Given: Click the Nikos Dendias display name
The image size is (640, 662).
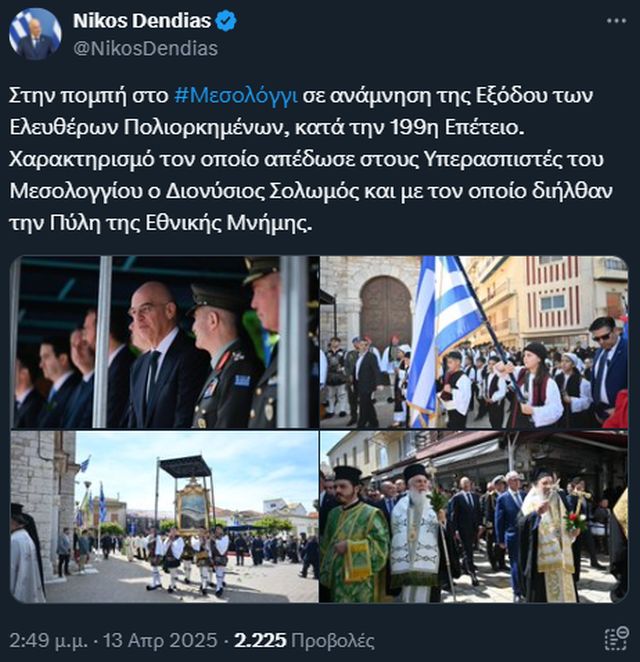Looking at the screenshot, I should pos(142,21).
